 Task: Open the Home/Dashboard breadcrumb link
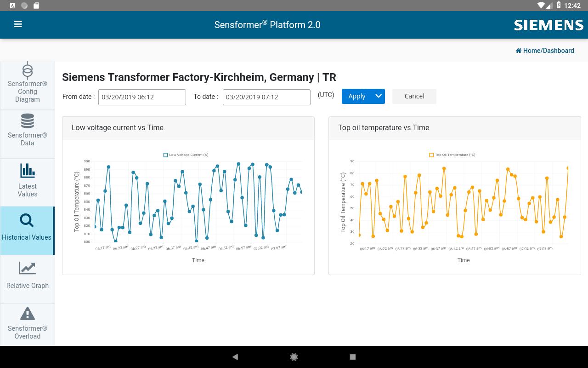click(548, 51)
